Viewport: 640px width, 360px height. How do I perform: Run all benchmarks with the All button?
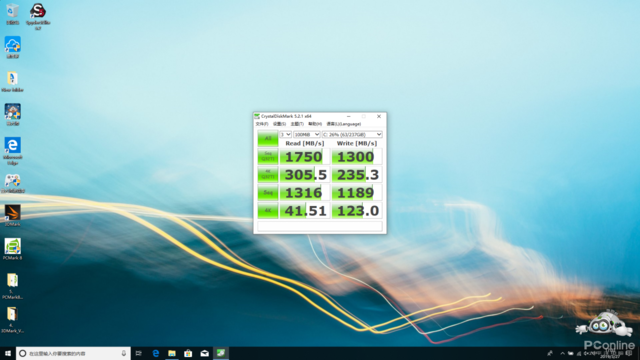click(268, 138)
